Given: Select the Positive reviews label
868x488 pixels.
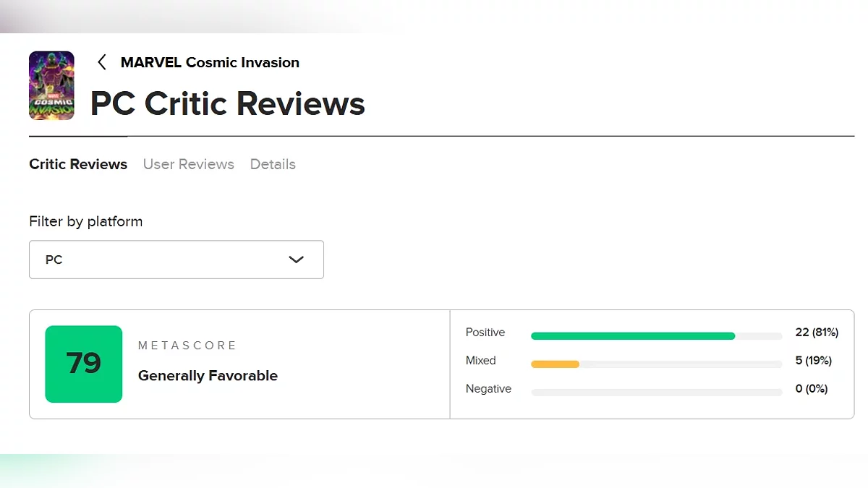Looking at the screenshot, I should [485, 333].
